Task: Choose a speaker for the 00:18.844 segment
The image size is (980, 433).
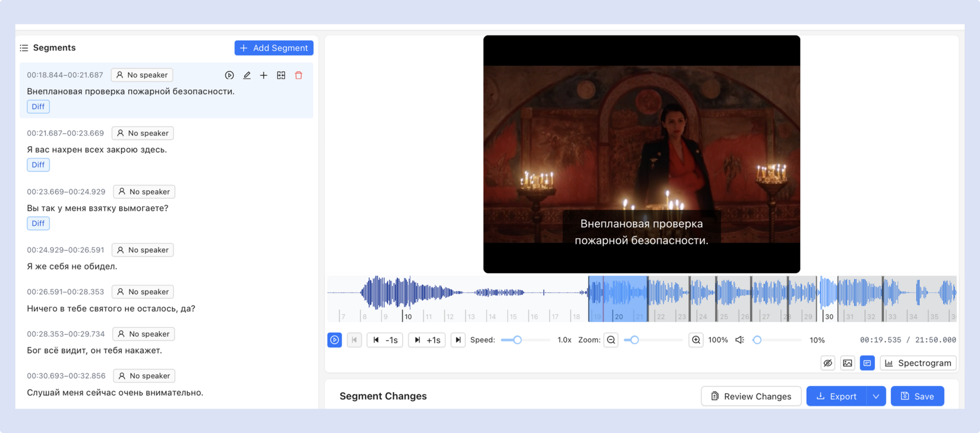Action: (x=142, y=75)
